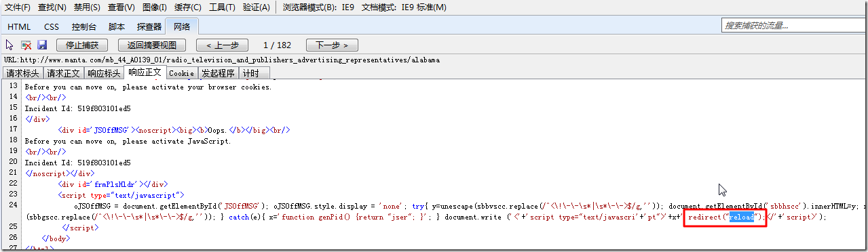This screenshot has height=252, width=868.
Task: Switch to the 探查器 tab
Action: (149, 27)
